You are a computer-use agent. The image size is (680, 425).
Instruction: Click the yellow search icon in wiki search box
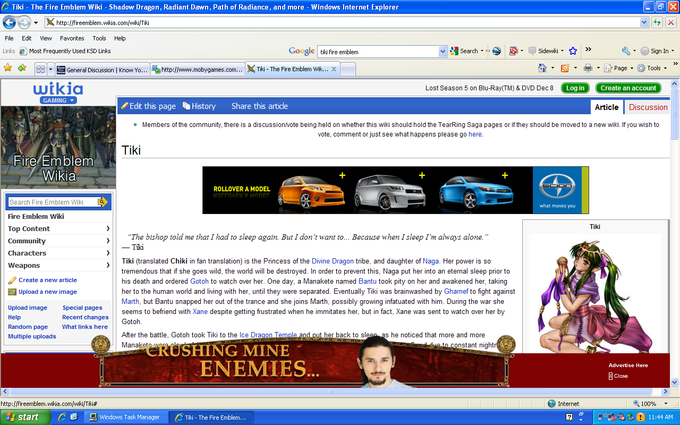(x=102, y=202)
